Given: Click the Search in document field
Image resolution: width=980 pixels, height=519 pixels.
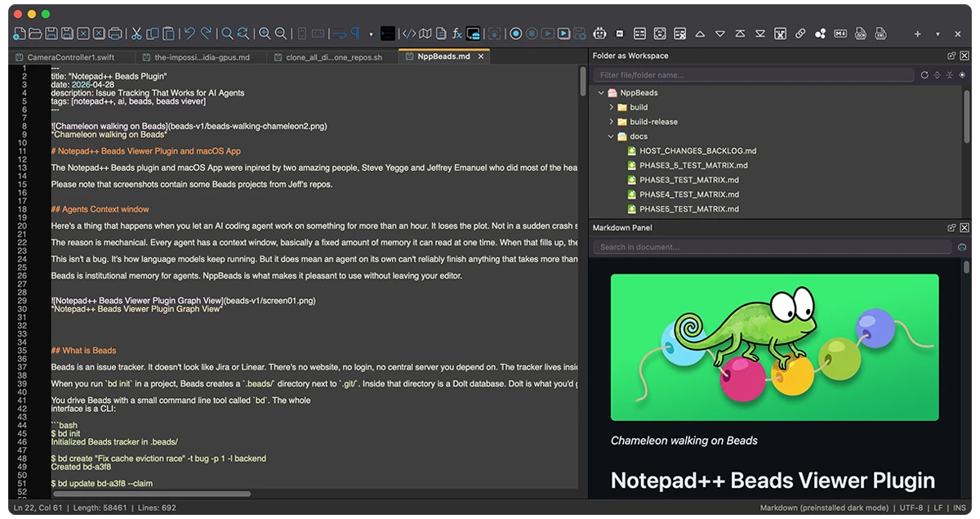Looking at the screenshot, I should [772, 247].
